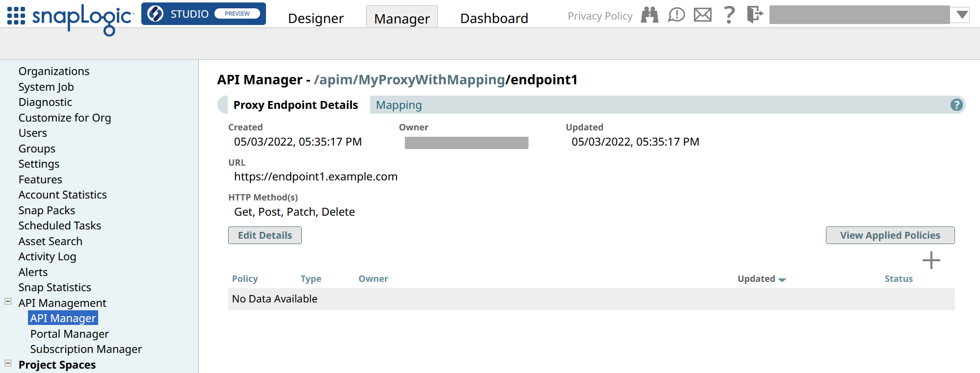Open the binoculars search icon
980x373 pixels.
(650, 15)
